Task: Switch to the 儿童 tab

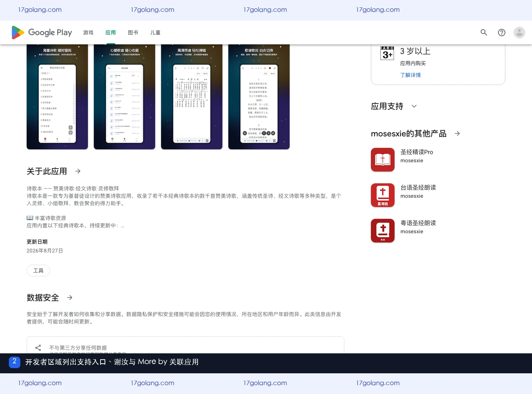Action: pos(155,33)
